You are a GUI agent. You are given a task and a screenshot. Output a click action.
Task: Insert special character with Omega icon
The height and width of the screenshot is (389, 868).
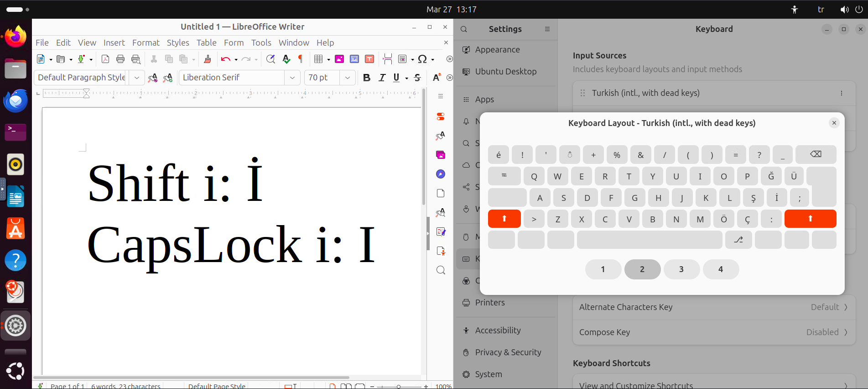point(422,59)
